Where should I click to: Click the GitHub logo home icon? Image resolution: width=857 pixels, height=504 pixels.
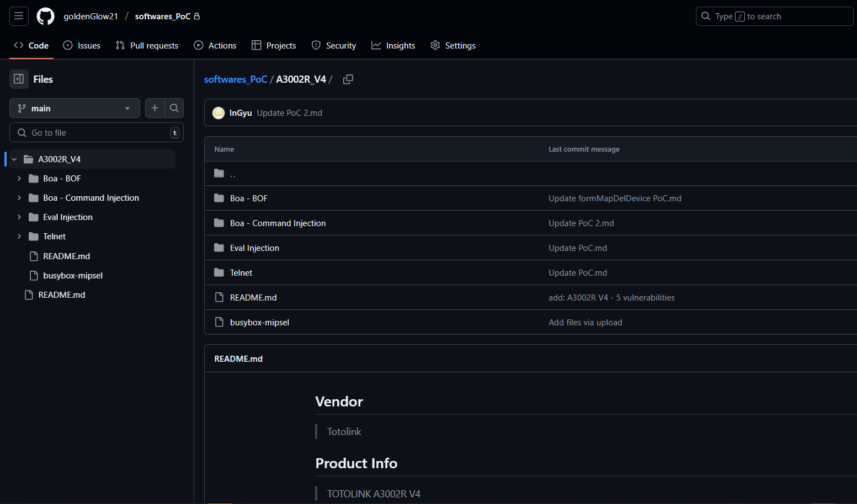point(46,17)
